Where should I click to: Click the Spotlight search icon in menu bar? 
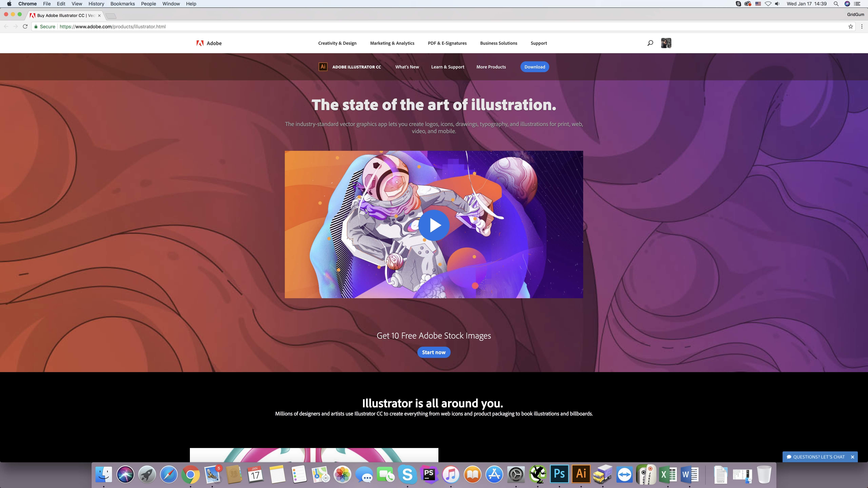point(836,4)
